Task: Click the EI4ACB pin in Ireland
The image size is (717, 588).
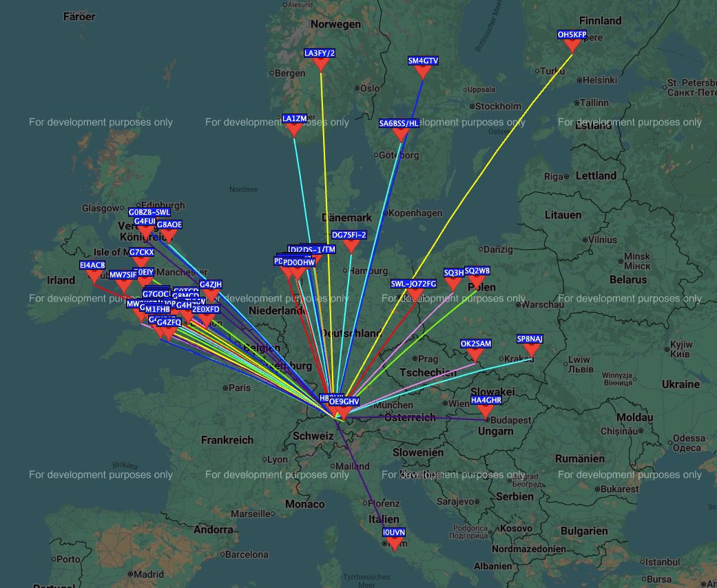Action: point(94,277)
